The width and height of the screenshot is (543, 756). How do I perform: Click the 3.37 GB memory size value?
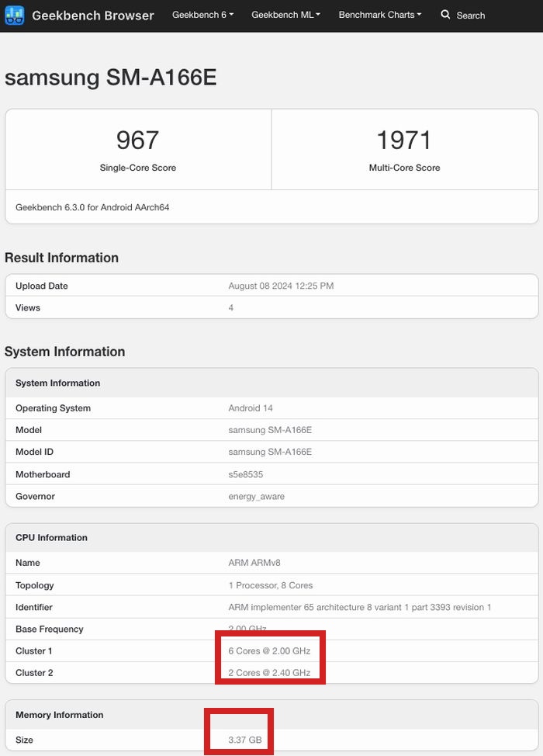tap(247, 740)
